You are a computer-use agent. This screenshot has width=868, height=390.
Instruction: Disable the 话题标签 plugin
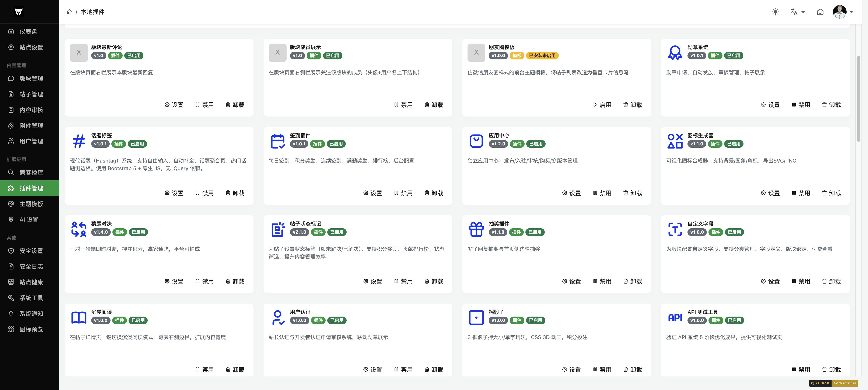click(204, 193)
